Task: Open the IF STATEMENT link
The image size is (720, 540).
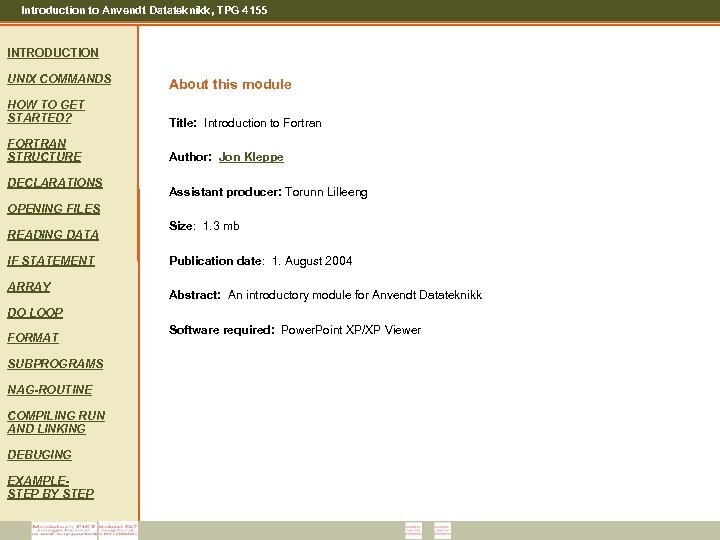Action: click(51, 261)
